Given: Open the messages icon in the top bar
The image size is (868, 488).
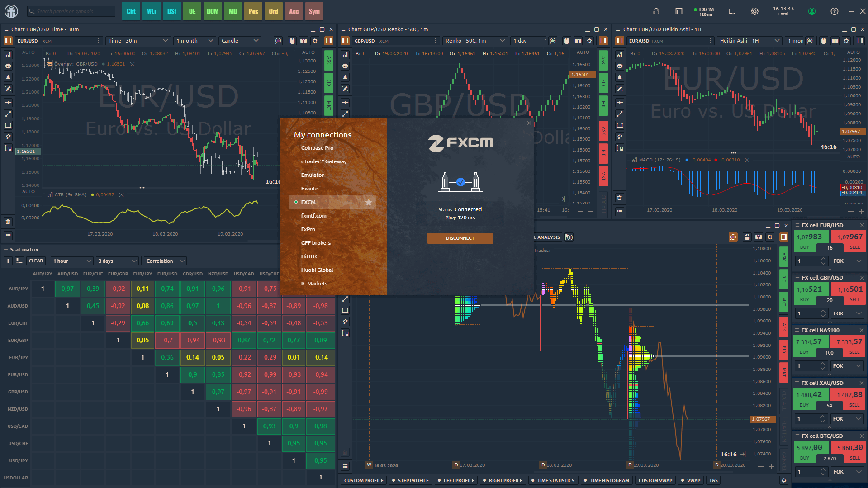Looking at the screenshot, I should [732, 11].
